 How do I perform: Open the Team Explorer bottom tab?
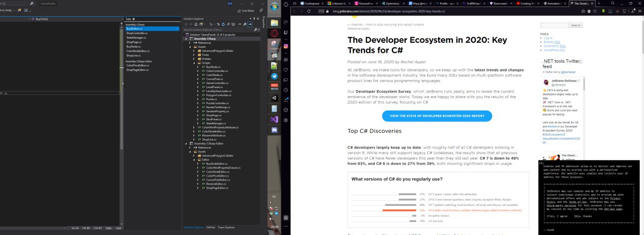coord(226,227)
